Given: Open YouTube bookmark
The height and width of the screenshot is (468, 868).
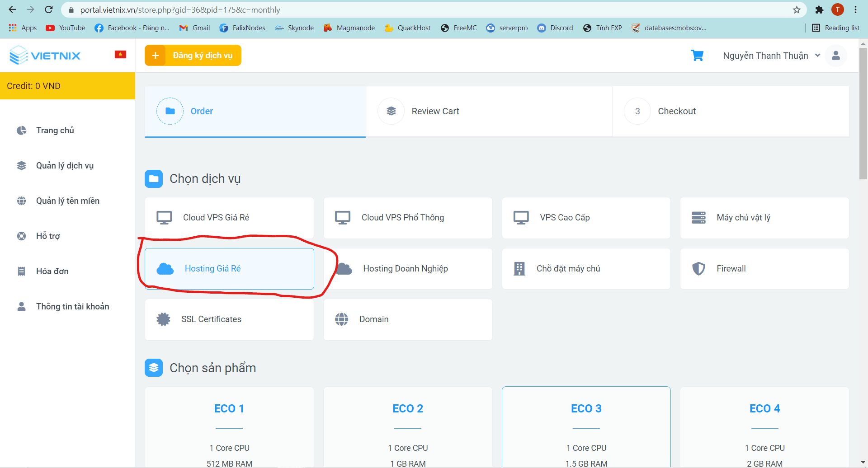Looking at the screenshot, I should point(66,28).
